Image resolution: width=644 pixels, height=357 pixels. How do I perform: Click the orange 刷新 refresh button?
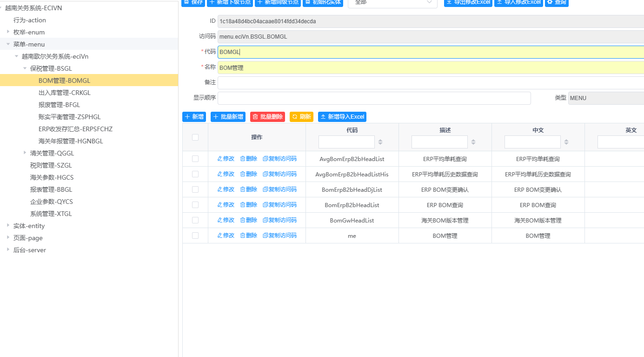[x=301, y=117]
